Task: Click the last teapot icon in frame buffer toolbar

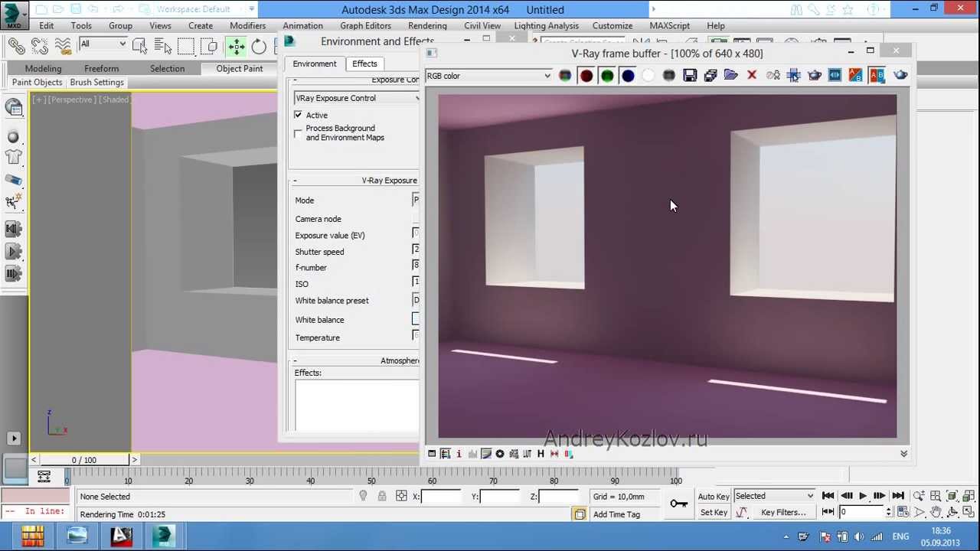Action: pos(900,75)
